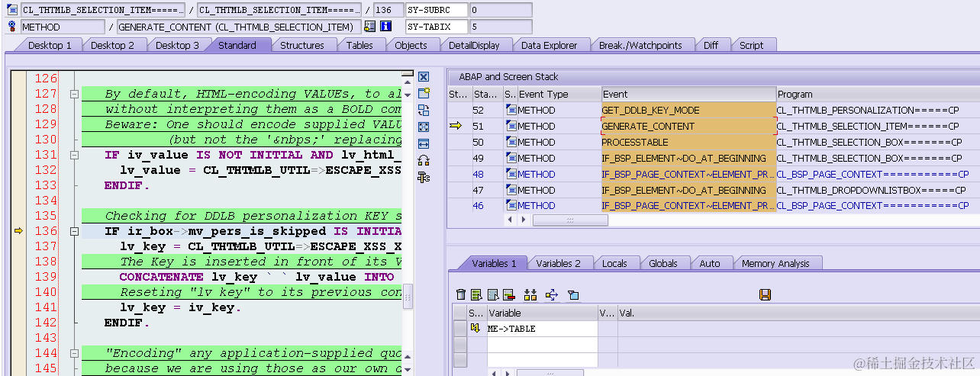This screenshot has height=376, width=980.
Task: Click the METHOD icon in stack row 50
Action: pyautogui.click(x=511, y=143)
